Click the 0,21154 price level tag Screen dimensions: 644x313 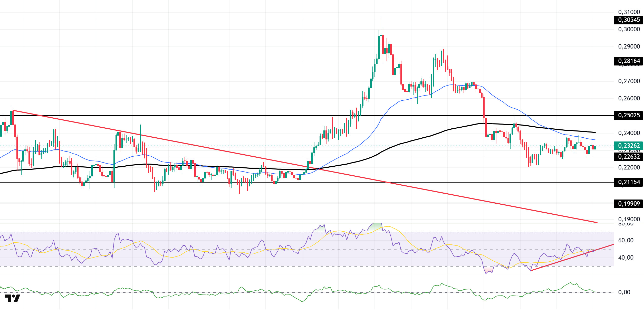(628, 182)
